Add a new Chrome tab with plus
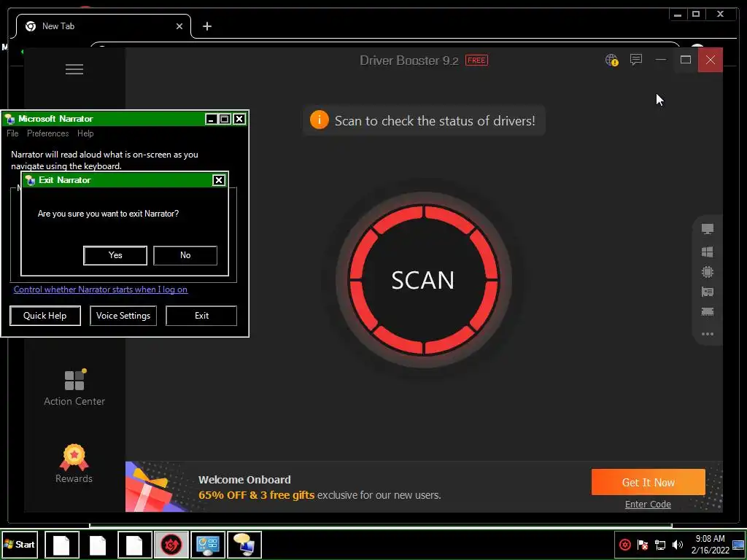Screen dimensions: 747x560 click(206, 26)
